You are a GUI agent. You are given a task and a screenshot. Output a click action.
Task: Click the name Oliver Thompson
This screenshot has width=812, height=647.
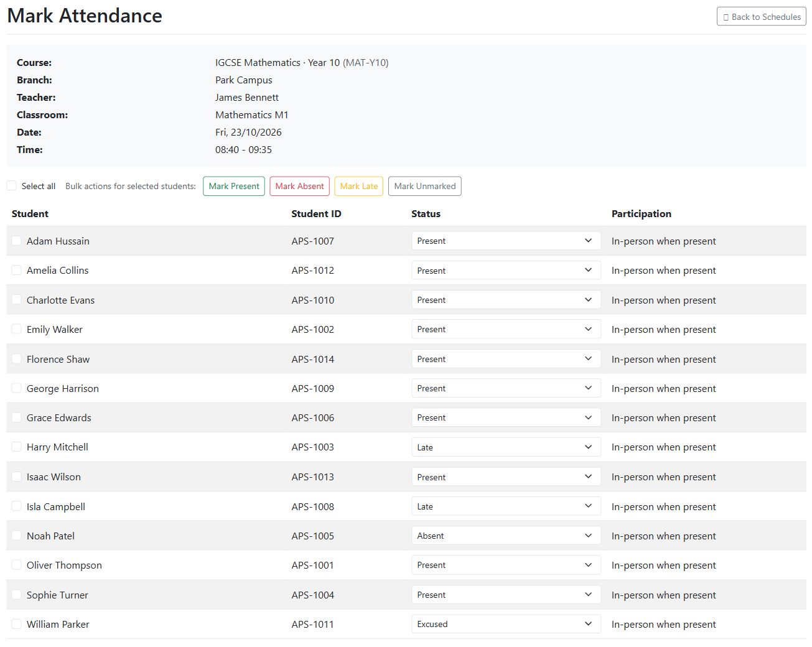[64, 565]
